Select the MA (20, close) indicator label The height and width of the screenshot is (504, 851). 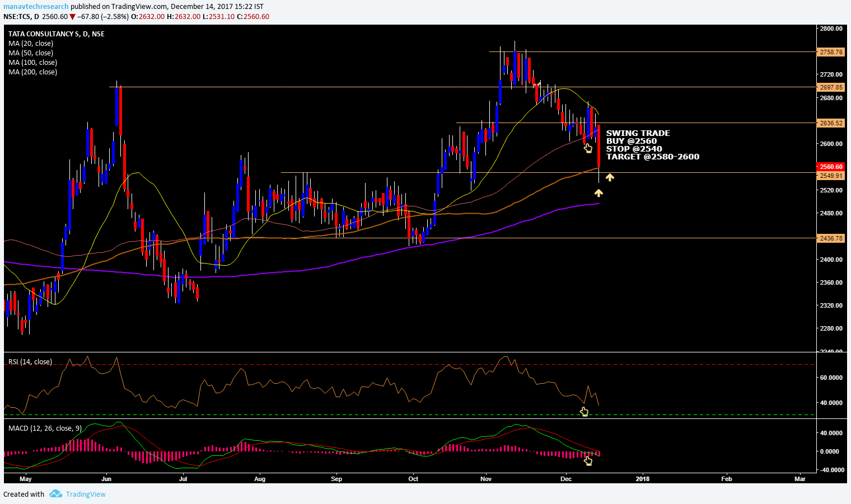pyautogui.click(x=31, y=44)
